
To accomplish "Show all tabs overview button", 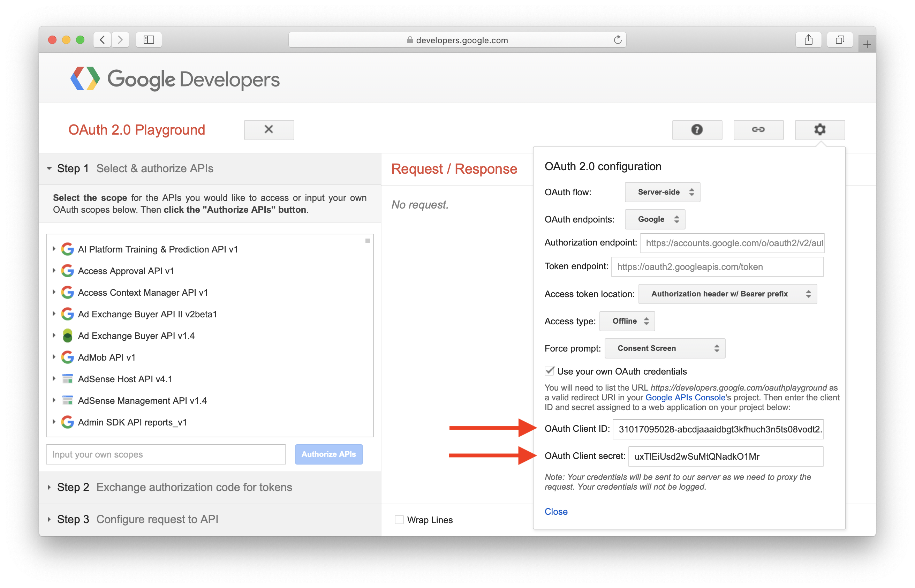I will [840, 40].
